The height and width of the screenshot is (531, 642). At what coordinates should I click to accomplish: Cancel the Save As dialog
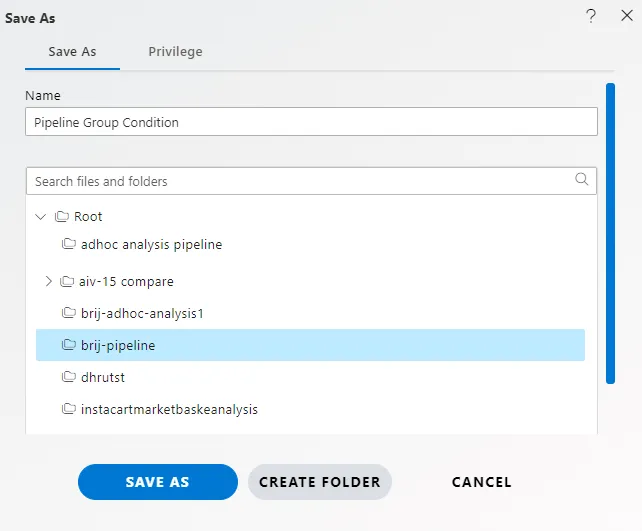point(482,482)
